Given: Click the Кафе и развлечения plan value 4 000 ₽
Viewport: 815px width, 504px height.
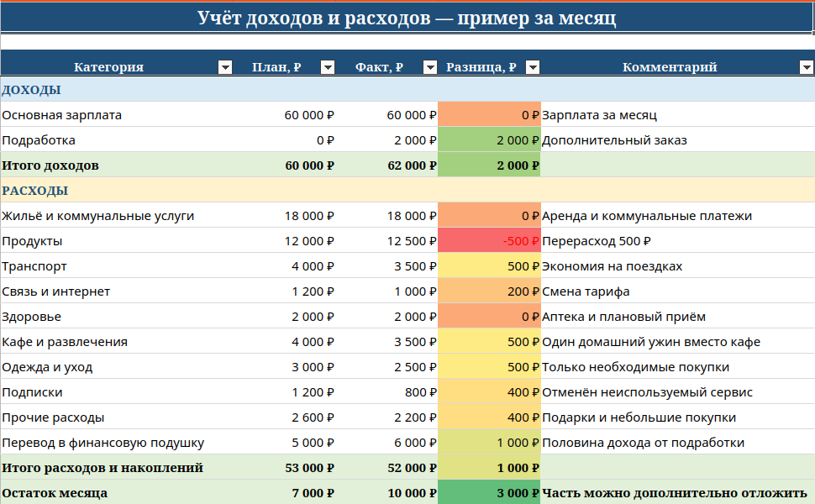Looking at the screenshot, I should click(284, 342).
